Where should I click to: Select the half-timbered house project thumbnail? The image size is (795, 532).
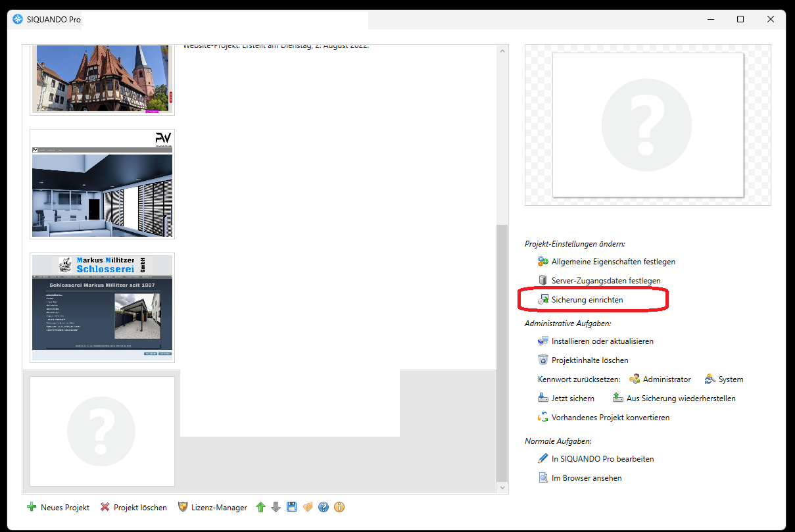click(102, 79)
